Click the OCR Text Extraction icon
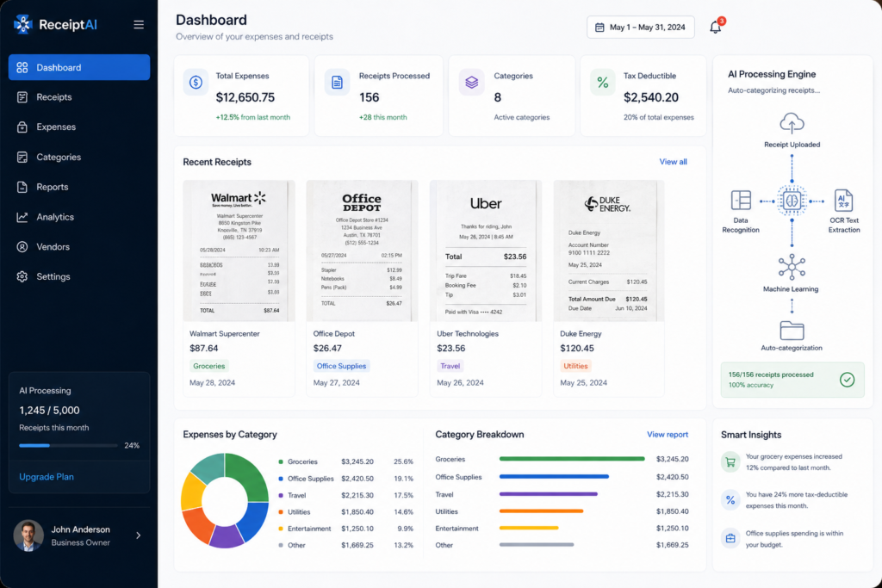Image resolution: width=882 pixels, height=588 pixels. coord(842,200)
